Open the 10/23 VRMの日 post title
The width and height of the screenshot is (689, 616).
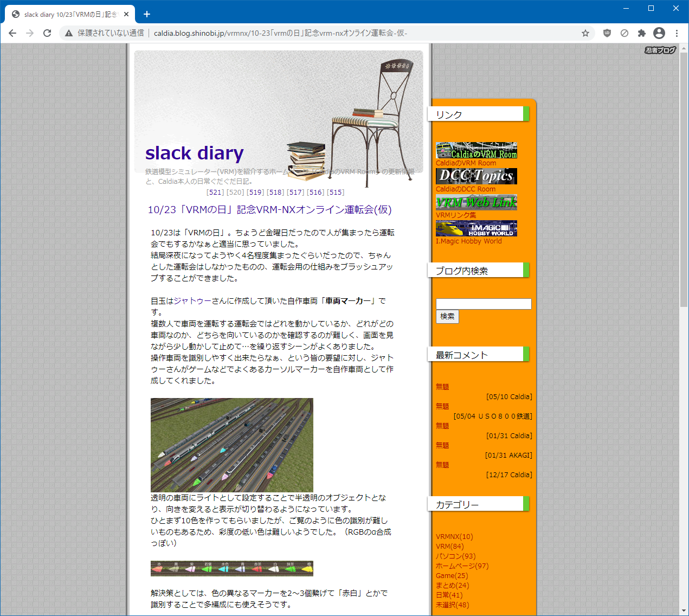[x=269, y=210]
